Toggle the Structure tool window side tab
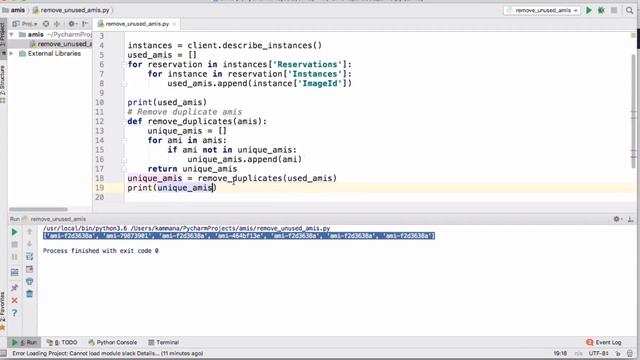The image size is (640, 360). point(3,84)
